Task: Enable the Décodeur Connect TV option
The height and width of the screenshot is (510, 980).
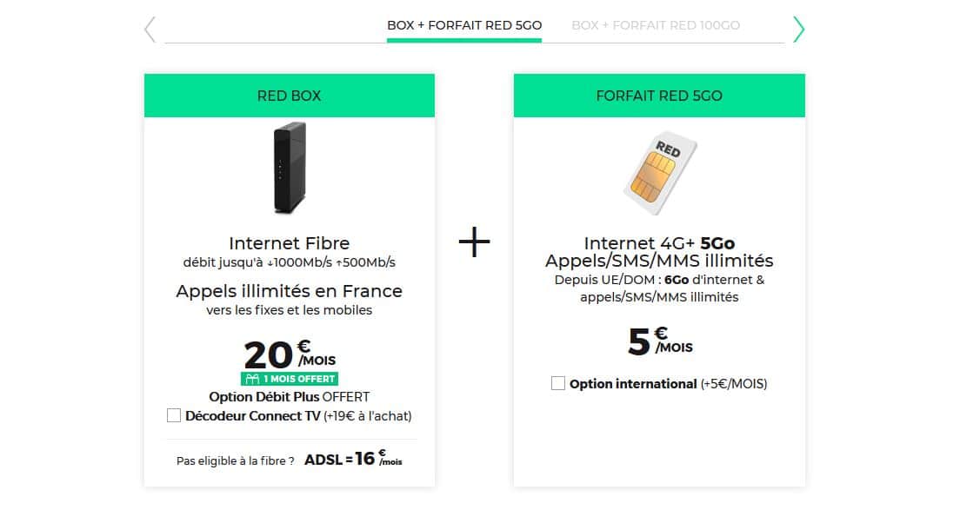Action: [172, 415]
